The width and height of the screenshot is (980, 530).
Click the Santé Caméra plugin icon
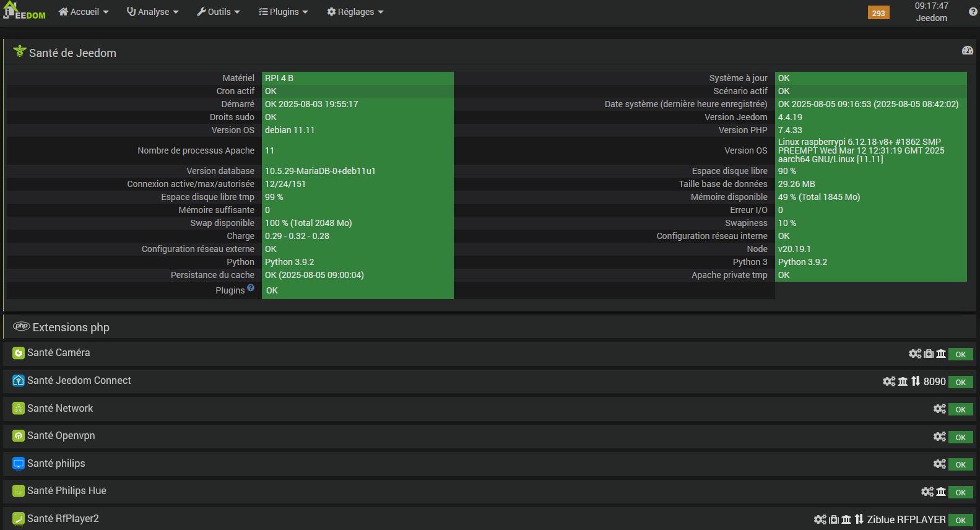click(19, 353)
